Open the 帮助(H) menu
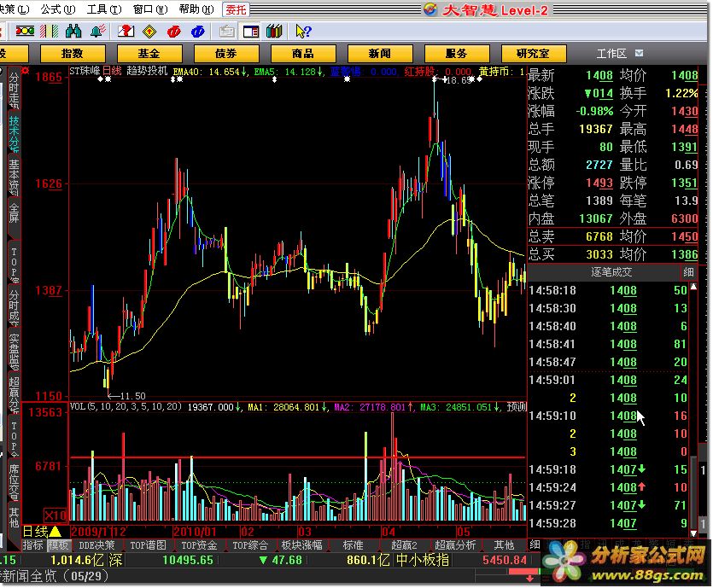 click(196, 9)
